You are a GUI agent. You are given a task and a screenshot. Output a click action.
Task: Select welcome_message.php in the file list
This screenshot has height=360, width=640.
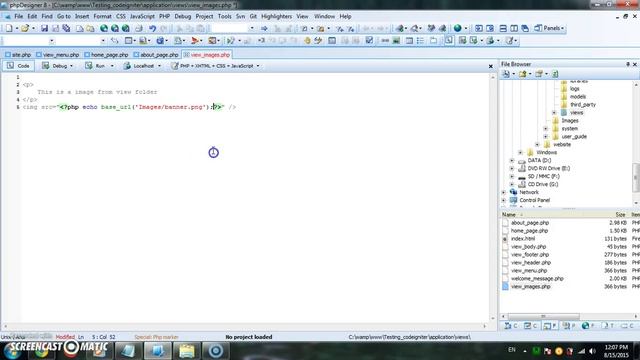point(537,278)
